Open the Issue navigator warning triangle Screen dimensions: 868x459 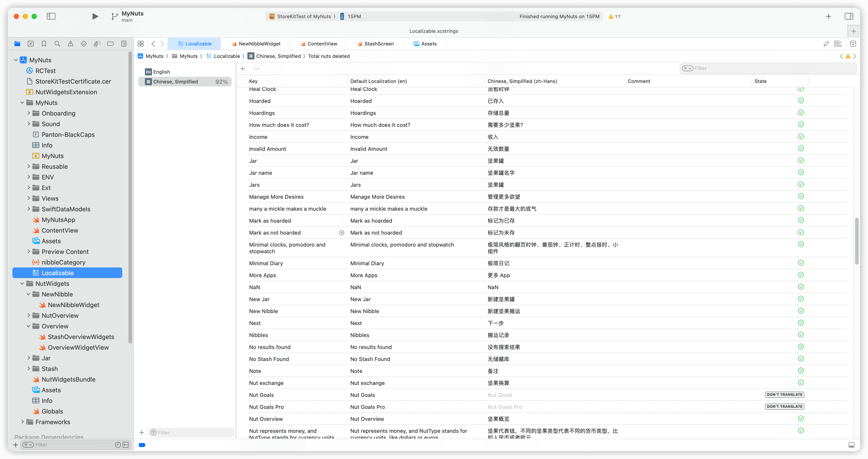click(x=71, y=44)
